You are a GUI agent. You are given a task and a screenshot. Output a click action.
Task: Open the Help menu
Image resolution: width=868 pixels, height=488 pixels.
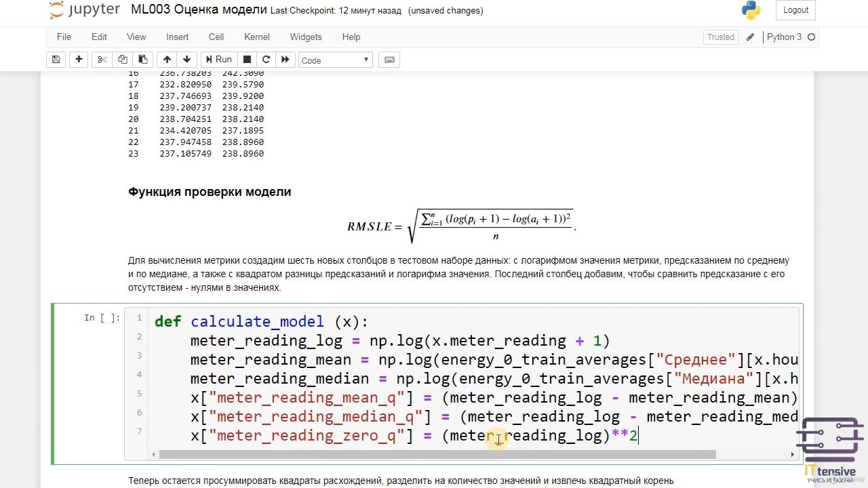pos(351,37)
